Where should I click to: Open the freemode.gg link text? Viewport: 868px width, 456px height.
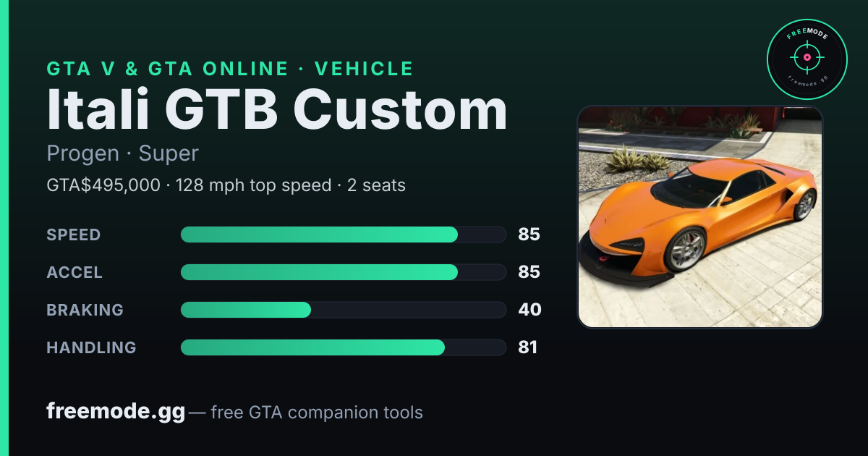[x=116, y=412]
